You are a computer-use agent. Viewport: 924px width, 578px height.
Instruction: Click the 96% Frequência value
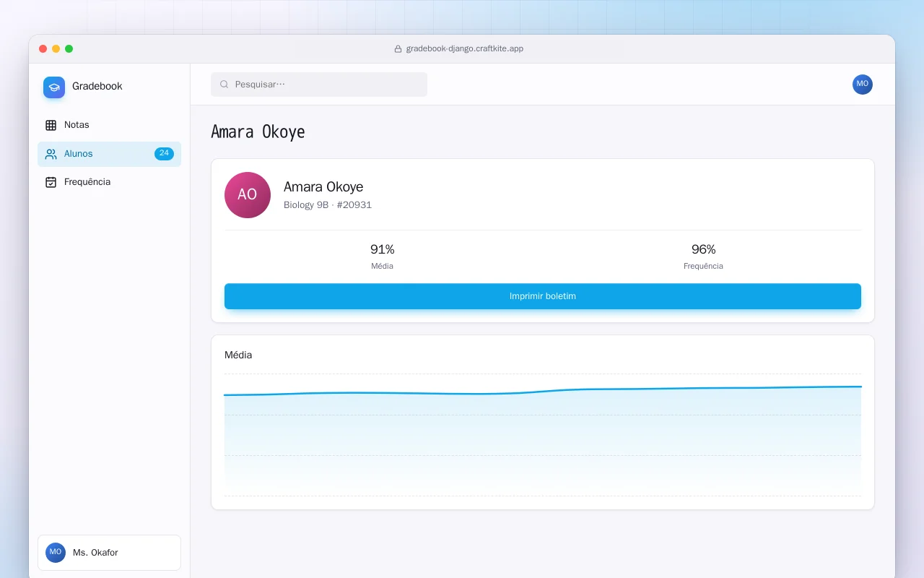704,249
